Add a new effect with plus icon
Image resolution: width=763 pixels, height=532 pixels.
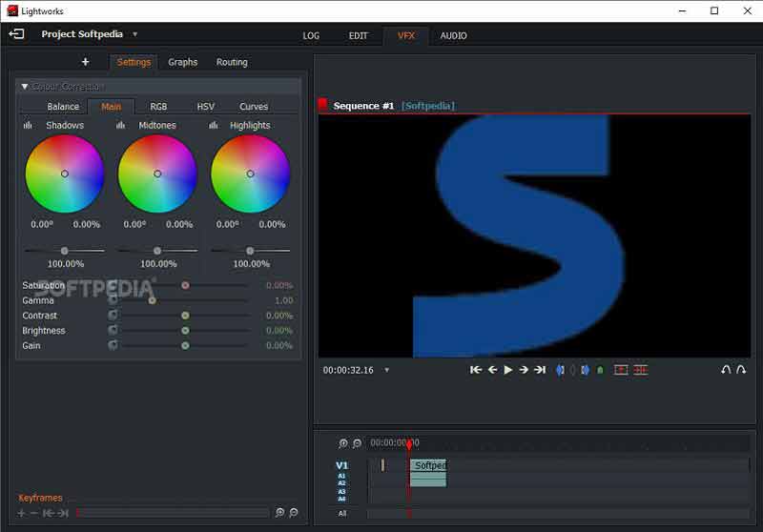point(86,62)
